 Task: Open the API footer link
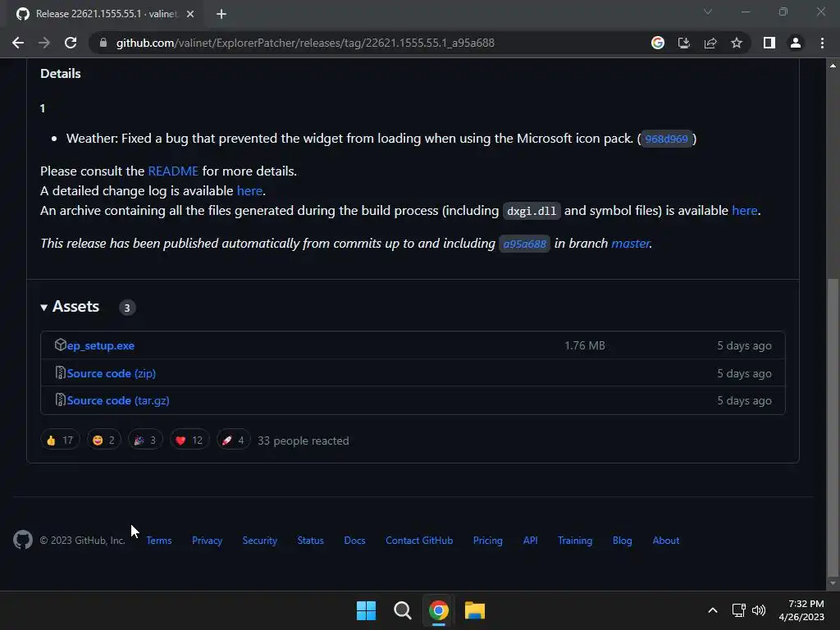click(x=531, y=541)
